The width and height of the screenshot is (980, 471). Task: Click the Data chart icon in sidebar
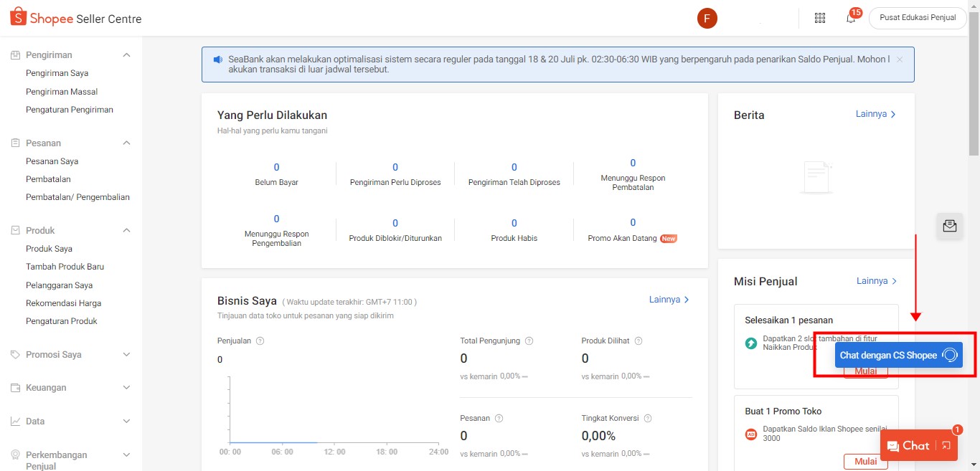coord(15,421)
